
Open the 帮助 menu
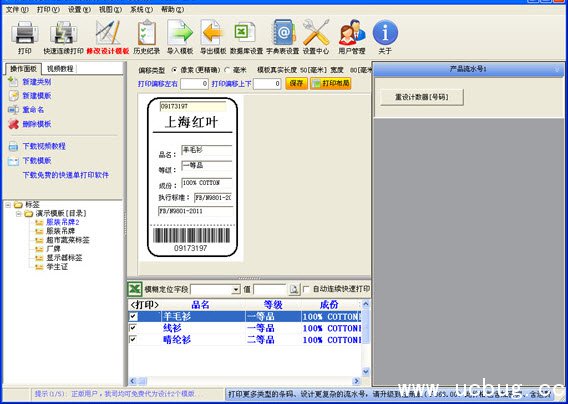(172, 10)
